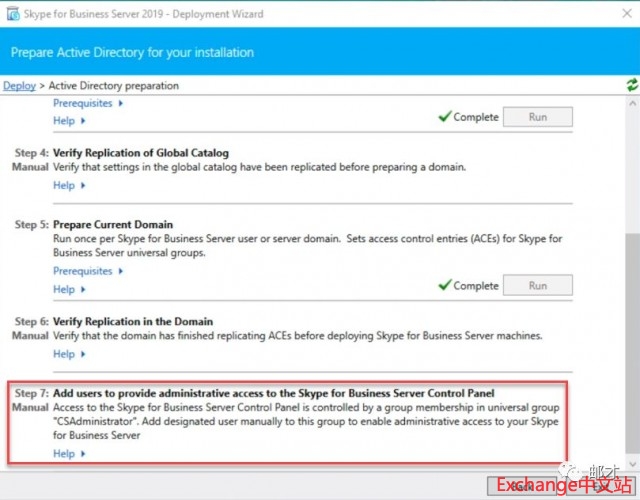The image size is (640, 500).
Task: Expand Help for Step 4 Verify Replication
Action: (x=68, y=185)
